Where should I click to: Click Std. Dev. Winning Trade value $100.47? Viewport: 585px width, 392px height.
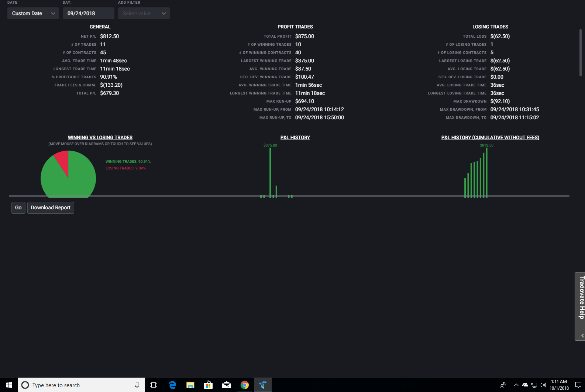304,77
